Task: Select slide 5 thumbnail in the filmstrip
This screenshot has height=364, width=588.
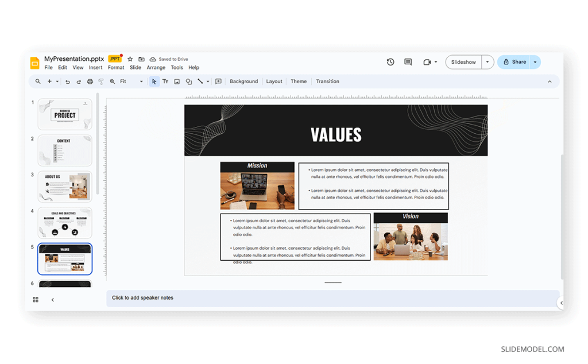Action: [x=65, y=258]
